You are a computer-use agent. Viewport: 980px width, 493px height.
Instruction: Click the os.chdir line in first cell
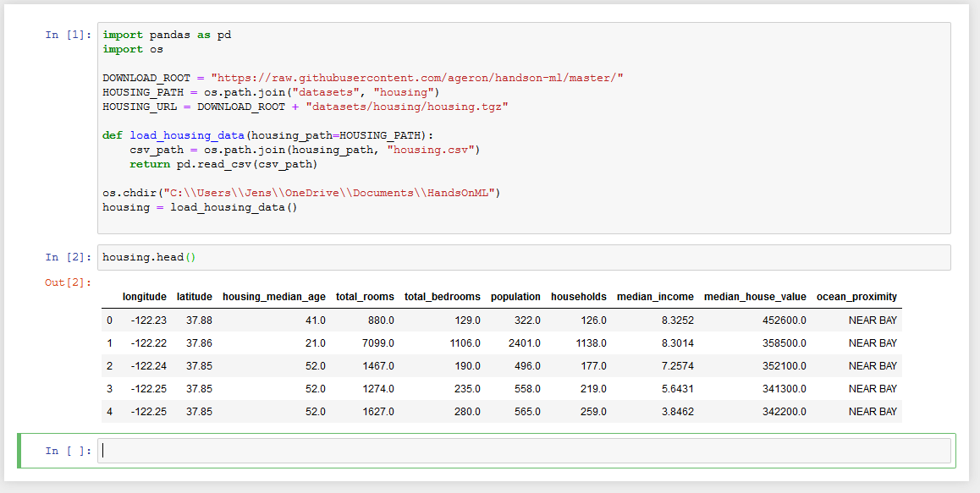click(302, 193)
